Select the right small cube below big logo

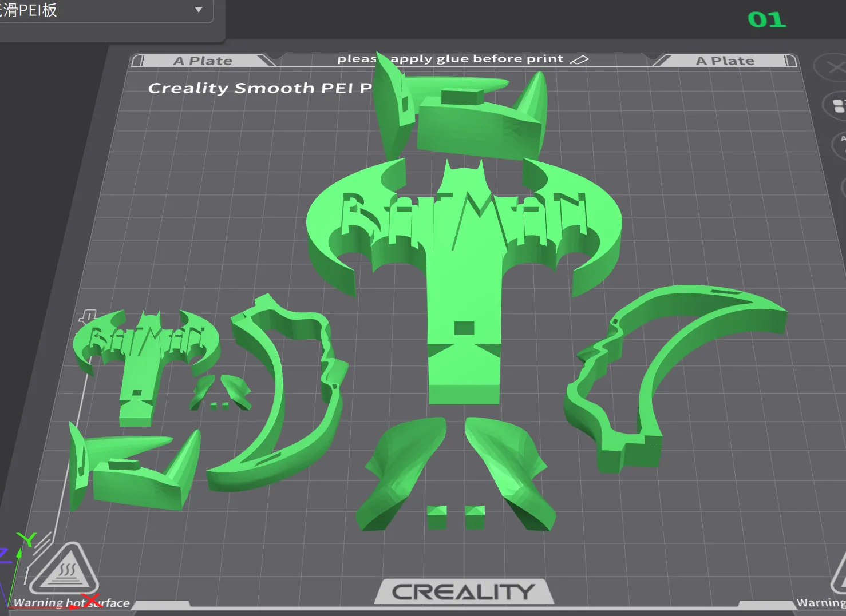pos(475,517)
